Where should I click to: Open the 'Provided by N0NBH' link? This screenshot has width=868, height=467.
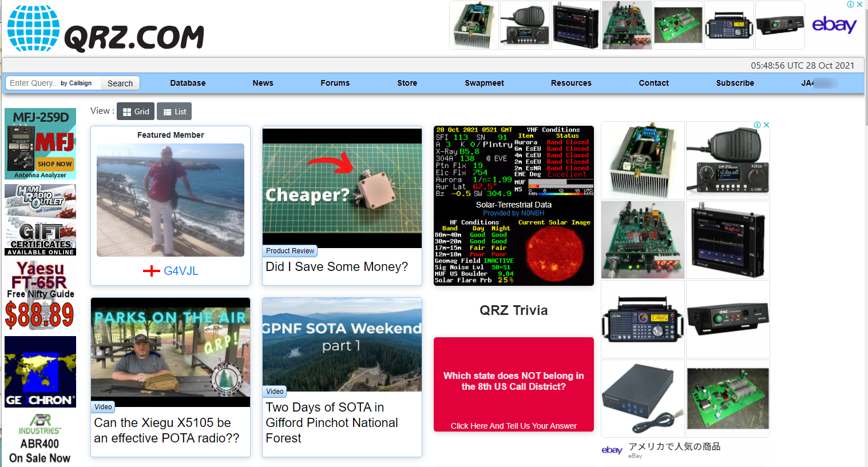coord(514,213)
